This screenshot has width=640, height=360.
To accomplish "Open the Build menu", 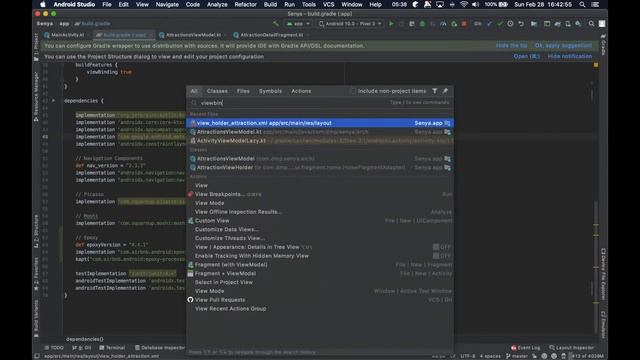I will pos(270,4).
